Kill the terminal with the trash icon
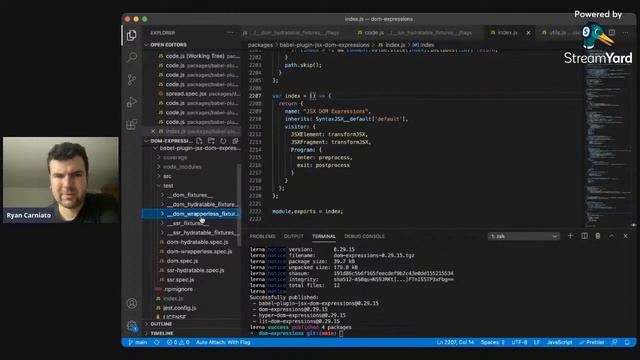This screenshot has width=640, height=360. coord(598,236)
